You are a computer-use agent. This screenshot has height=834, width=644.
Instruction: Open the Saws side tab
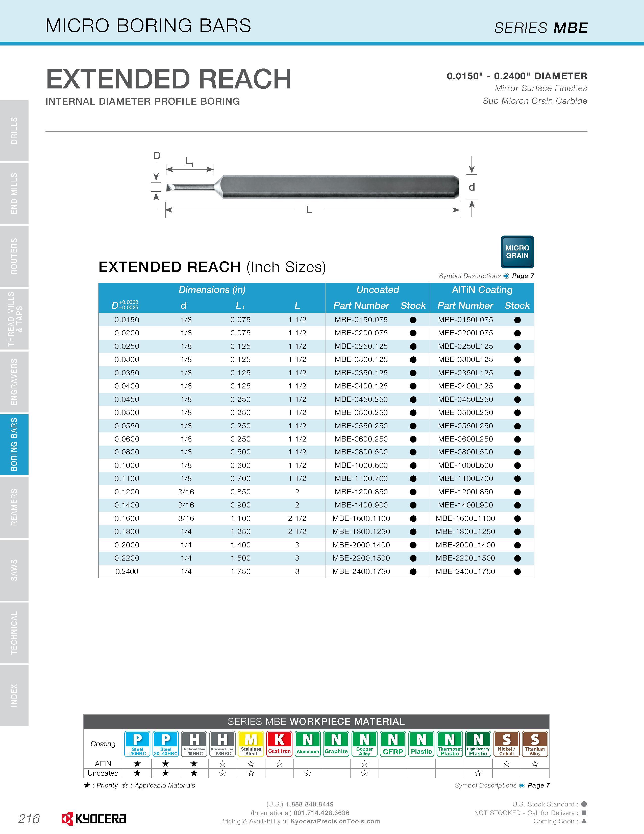14,570
